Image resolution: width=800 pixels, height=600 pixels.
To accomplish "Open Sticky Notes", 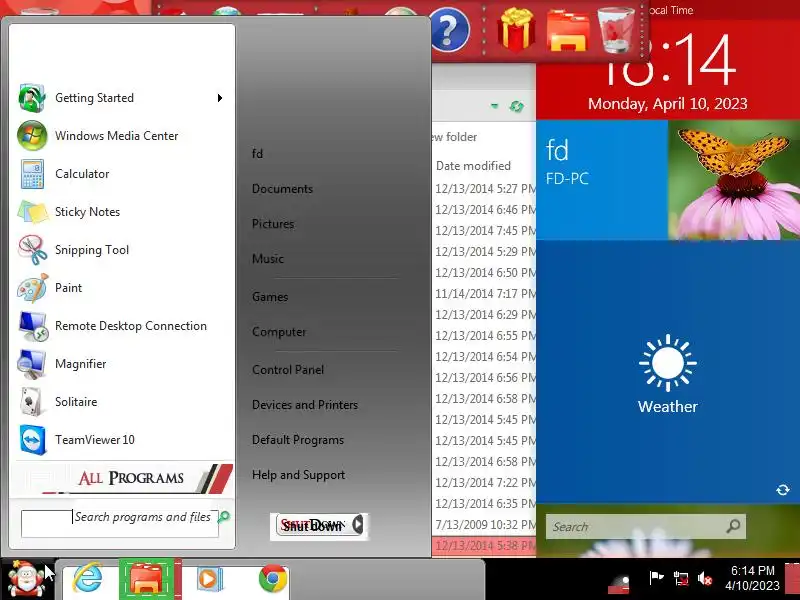I will click(120, 212).
